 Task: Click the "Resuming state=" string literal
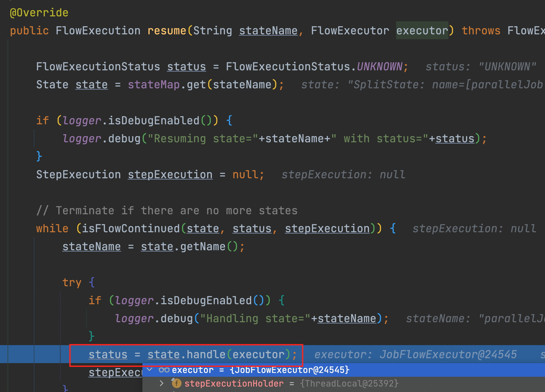(x=203, y=138)
